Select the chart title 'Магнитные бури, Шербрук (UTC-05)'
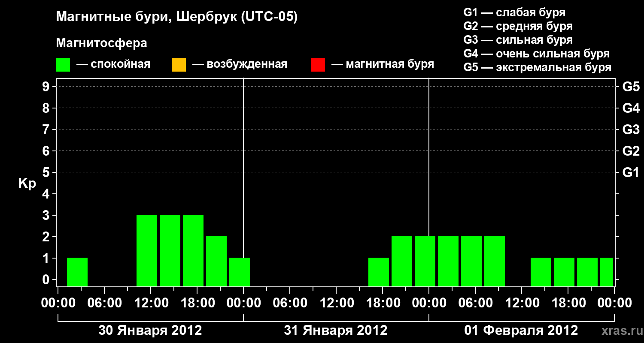644x343 pixels. 177,18
